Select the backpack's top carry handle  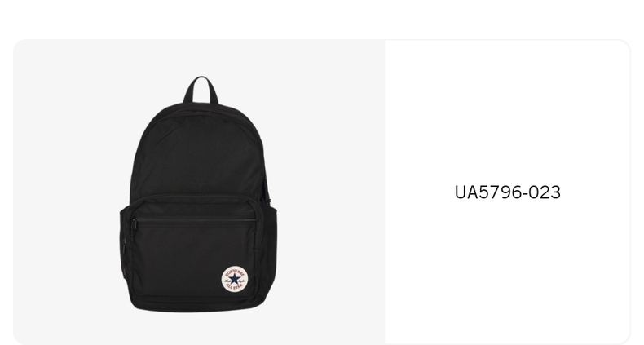(x=201, y=89)
